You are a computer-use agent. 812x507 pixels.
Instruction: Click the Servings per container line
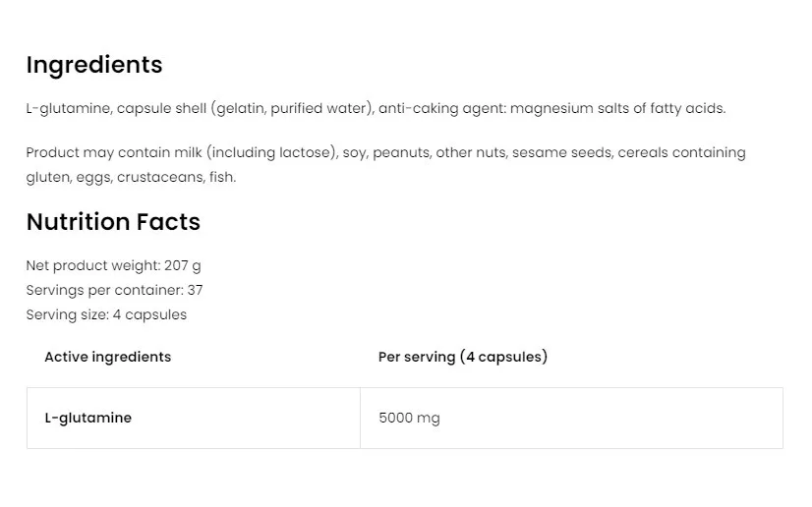point(114,290)
